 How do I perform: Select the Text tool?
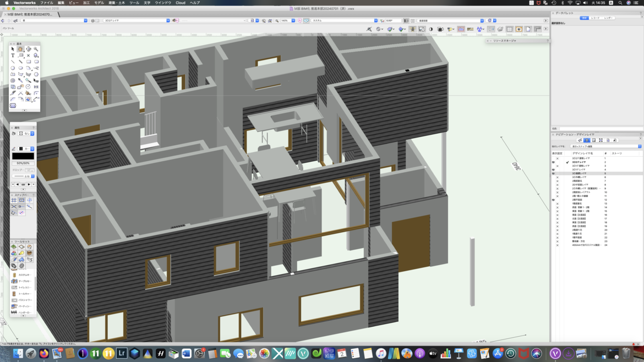[13, 56]
